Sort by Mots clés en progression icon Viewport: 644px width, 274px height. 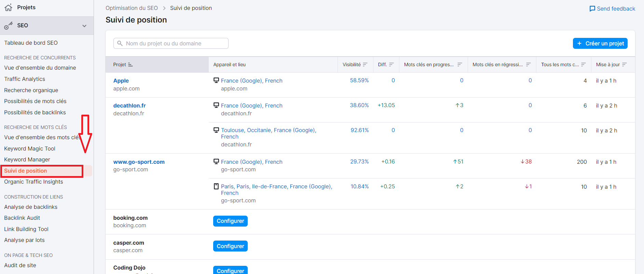coord(460,64)
